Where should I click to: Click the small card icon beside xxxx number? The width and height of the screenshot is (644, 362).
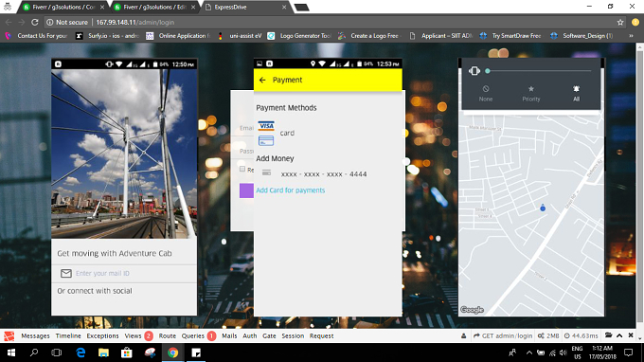point(266,173)
